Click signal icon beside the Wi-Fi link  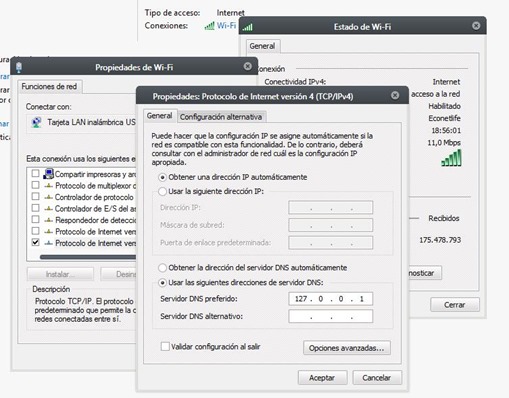coord(209,26)
